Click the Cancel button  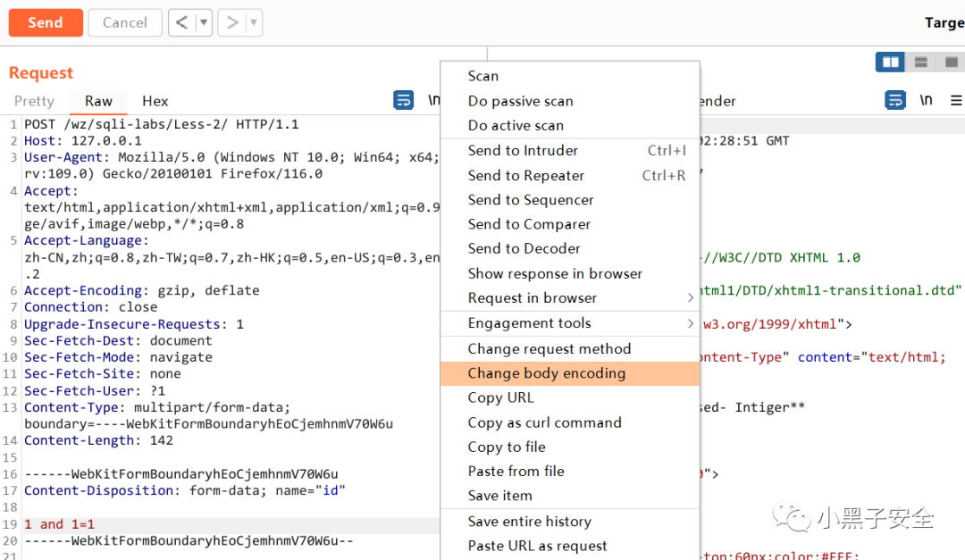coord(125,22)
